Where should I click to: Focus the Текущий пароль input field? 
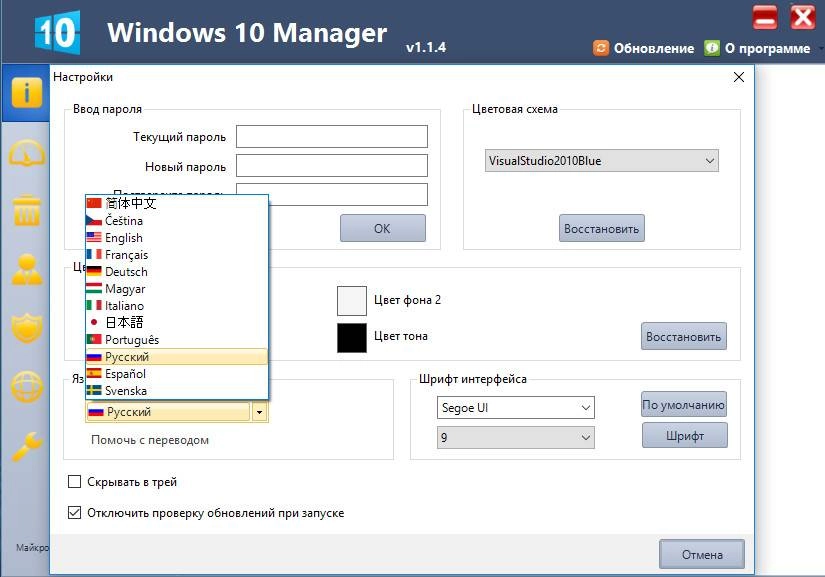pos(332,137)
